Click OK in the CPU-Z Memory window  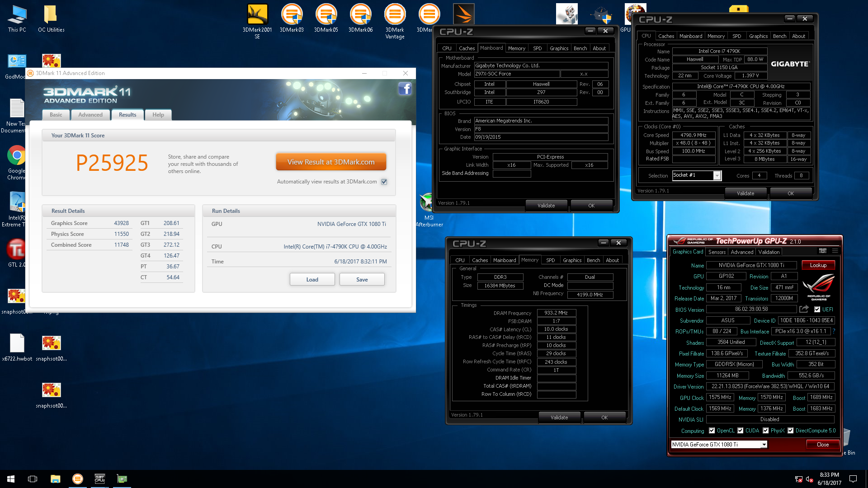tap(604, 418)
